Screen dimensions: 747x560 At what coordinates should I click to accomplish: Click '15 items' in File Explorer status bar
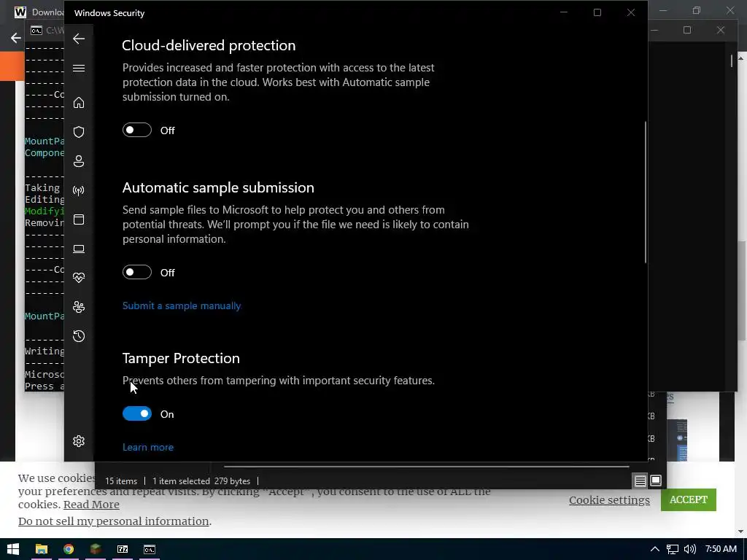[x=121, y=481]
